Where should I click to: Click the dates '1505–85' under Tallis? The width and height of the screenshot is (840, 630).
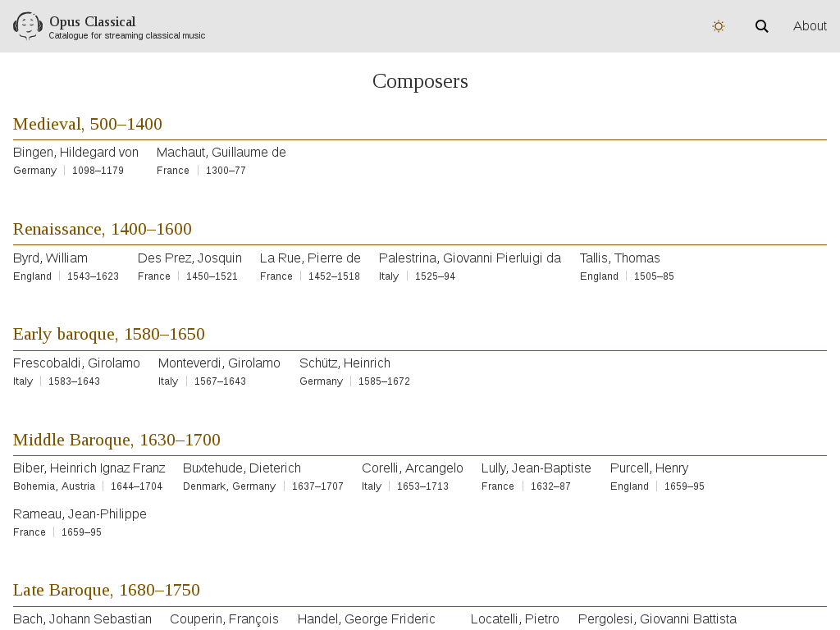click(x=654, y=276)
